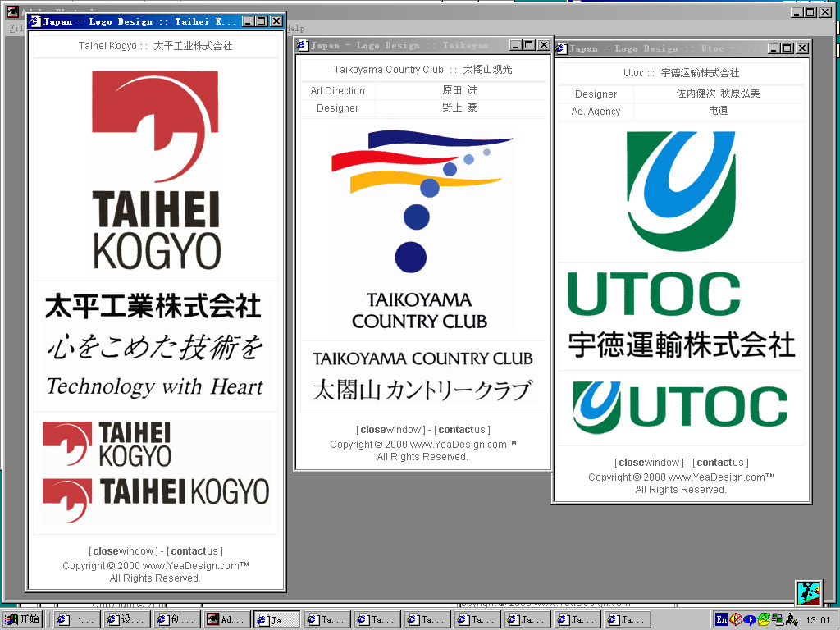840x630 pixels.
Task: Open the Help menu in background window
Action: 295,29
